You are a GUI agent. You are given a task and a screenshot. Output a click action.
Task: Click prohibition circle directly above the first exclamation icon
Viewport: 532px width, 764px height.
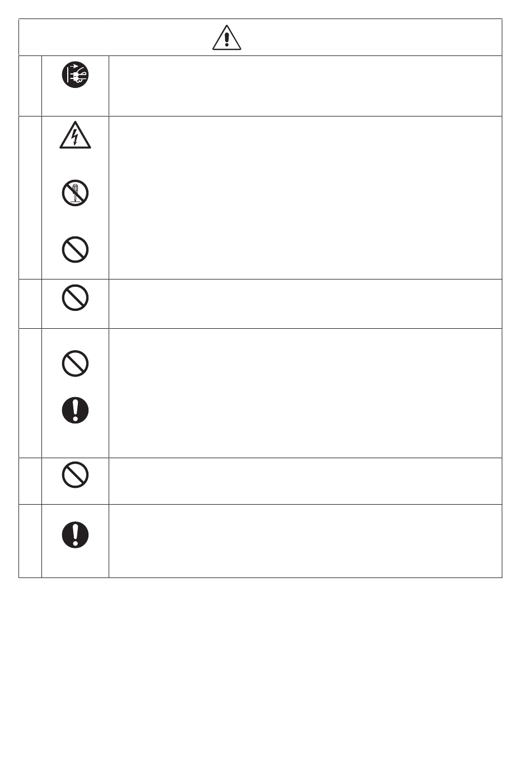tap(75, 364)
